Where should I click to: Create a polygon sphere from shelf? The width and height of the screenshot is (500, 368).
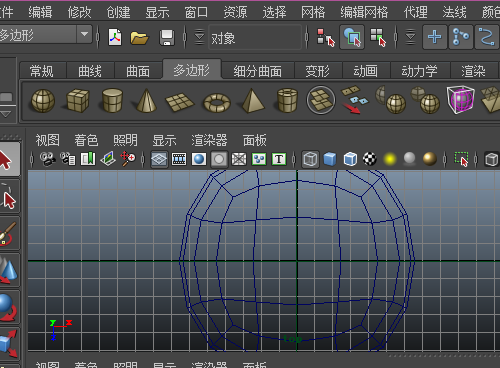[43, 101]
